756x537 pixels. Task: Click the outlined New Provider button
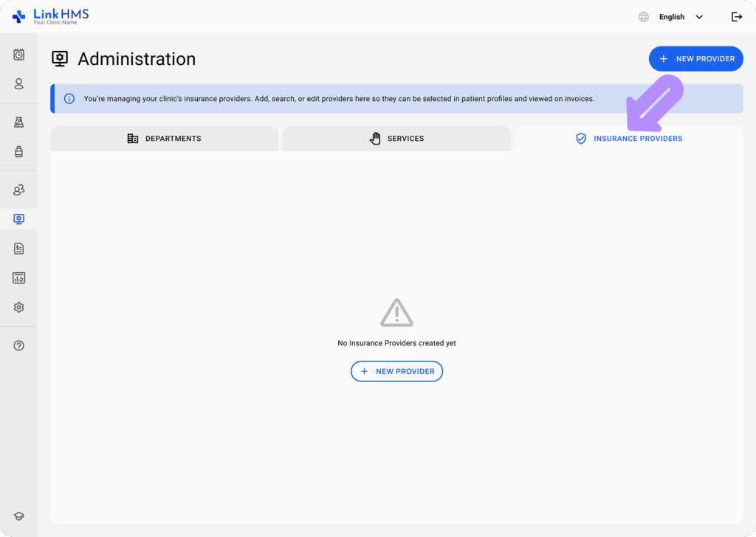tap(396, 371)
